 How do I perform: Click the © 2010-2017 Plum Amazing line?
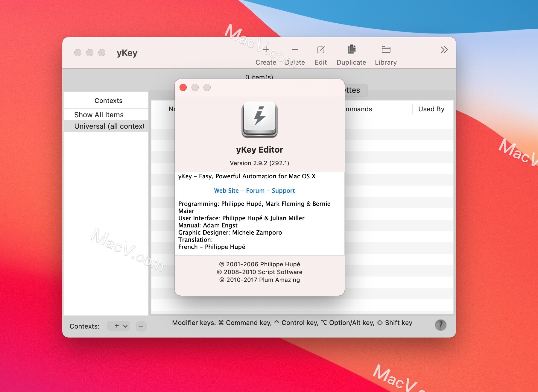[259, 280]
